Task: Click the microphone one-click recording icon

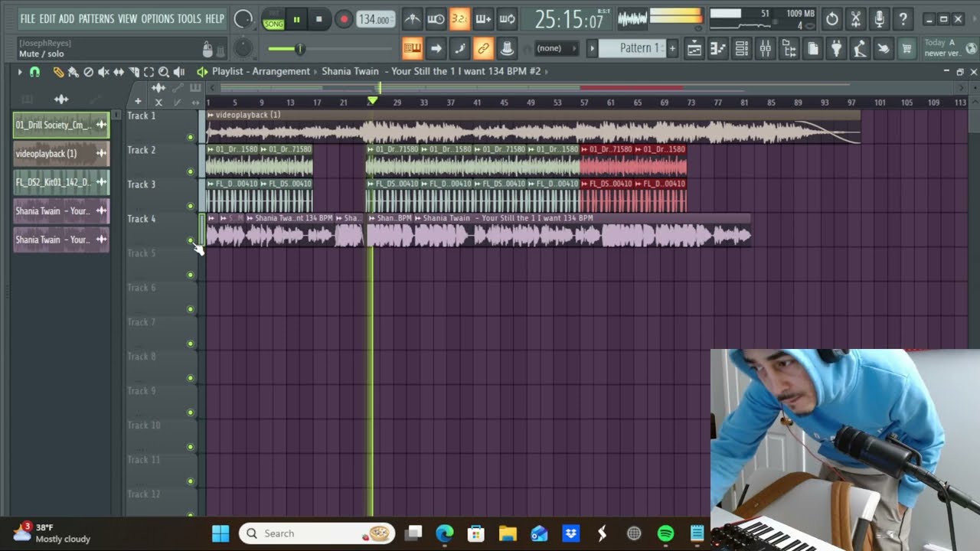Action: point(880,19)
